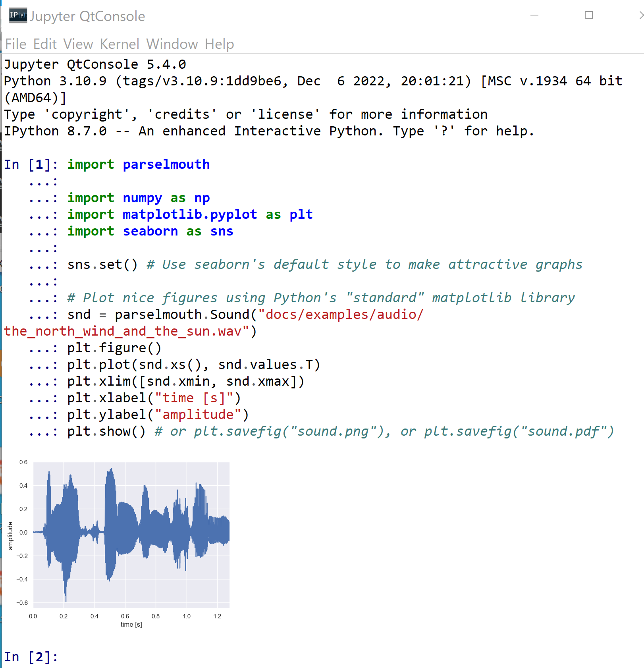Screen dimensions: 644x668
Task: Open the Kernel menu
Action: tap(120, 44)
